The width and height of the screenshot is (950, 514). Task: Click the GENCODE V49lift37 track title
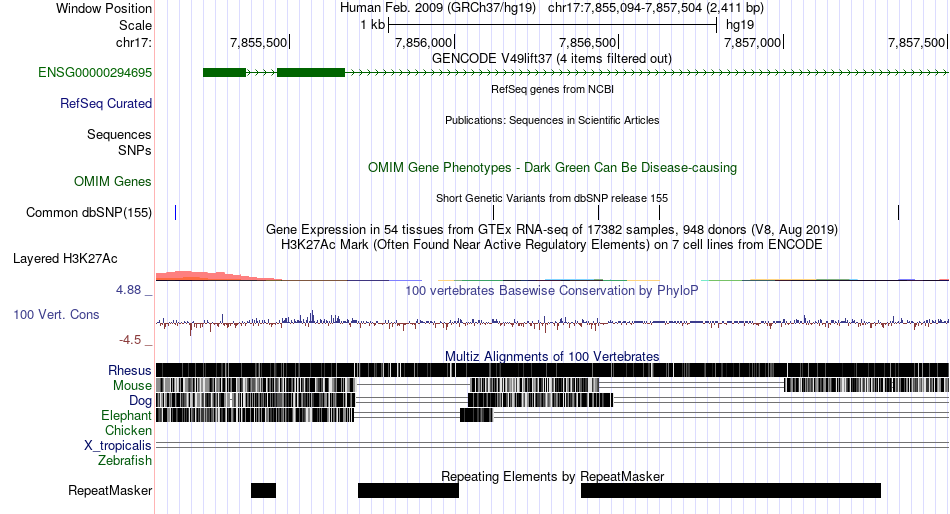(552, 59)
